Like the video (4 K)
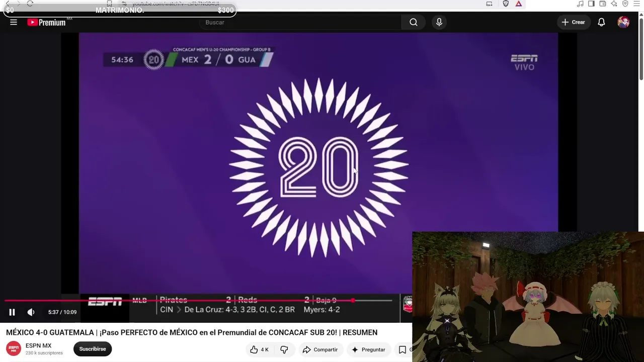The width and height of the screenshot is (644, 362). tap(260, 349)
